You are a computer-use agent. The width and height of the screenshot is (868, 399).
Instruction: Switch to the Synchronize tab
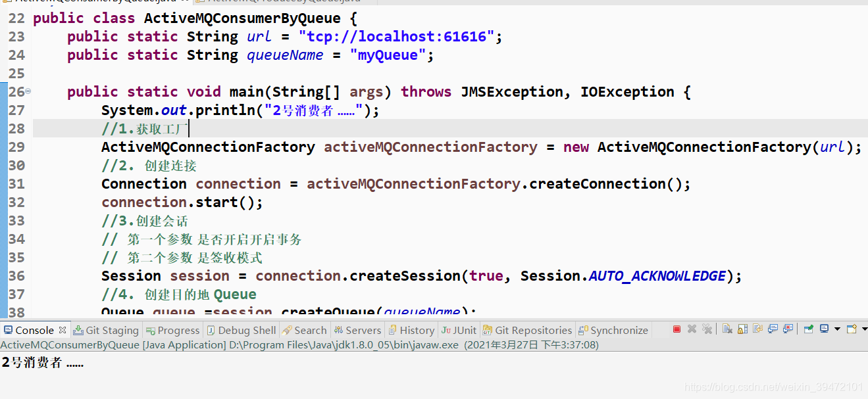pyautogui.click(x=613, y=330)
